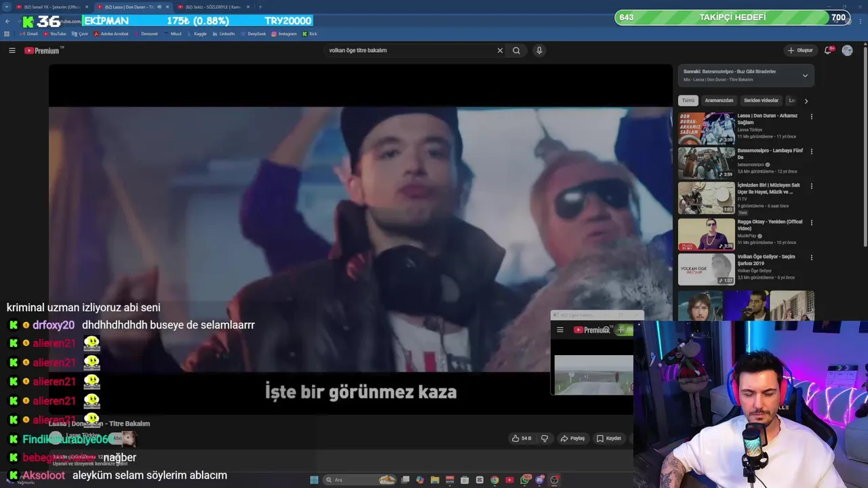Open options menu for Lambaya Fünf De
Viewport: 868px width, 488px height.
click(811, 151)
